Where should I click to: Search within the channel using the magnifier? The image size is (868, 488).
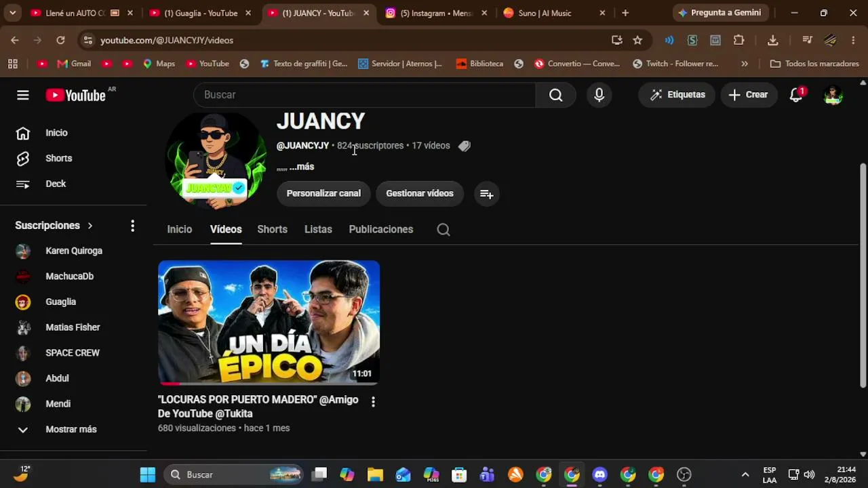point(443,230)
